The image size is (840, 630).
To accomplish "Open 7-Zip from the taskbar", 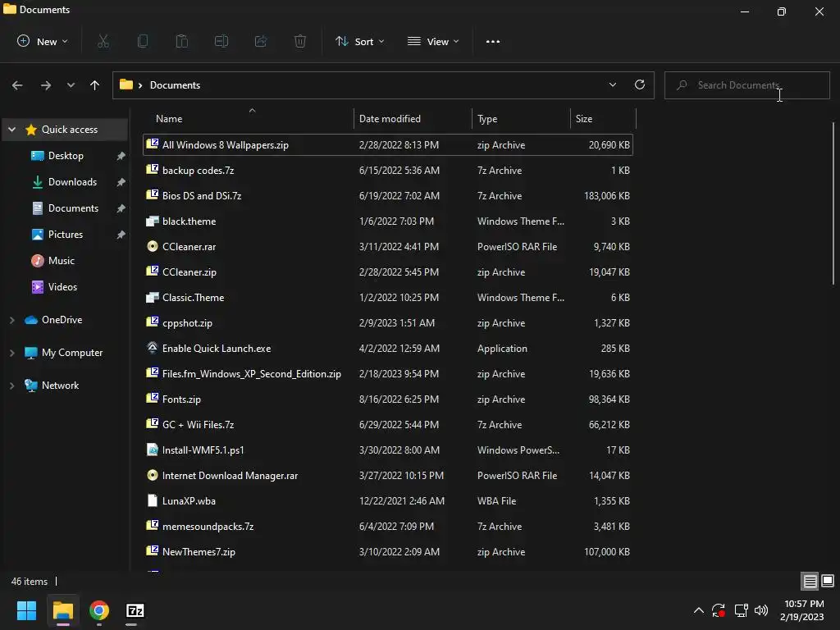I will 135,610.
